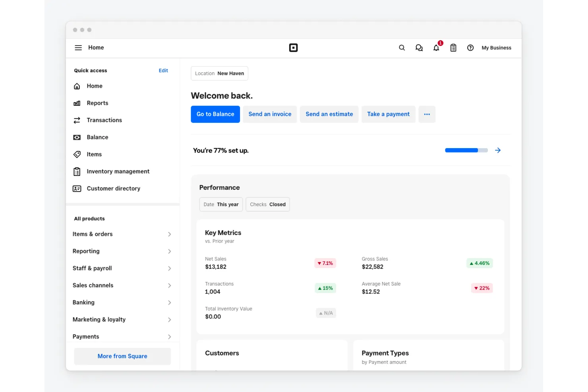Click the Send an invoice button
Image resolution: width=588 pixels, height=392 pixels.
pyautogui.click(x=270, y=114)
